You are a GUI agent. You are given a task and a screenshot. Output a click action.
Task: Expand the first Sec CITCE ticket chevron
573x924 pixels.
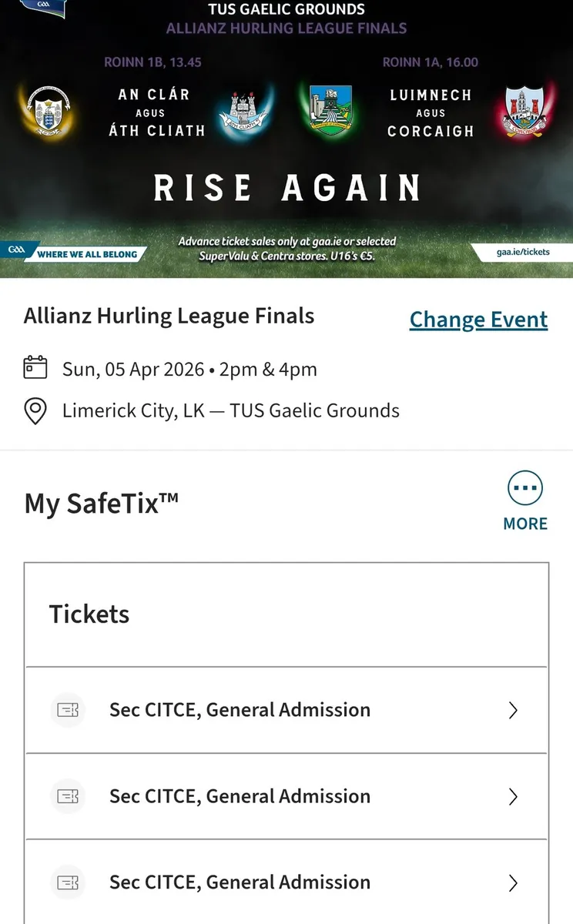click(513, 710)
